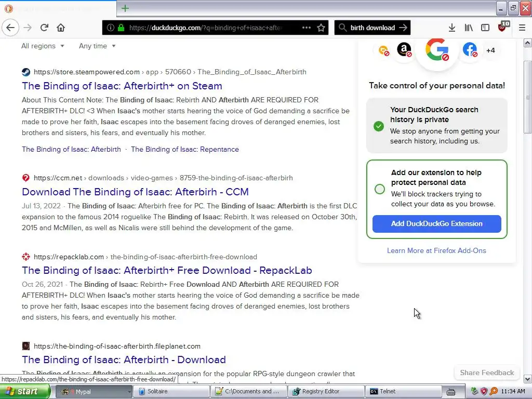Open the uBlock shield extension icon
This screenshot has height=399, width=532.
coord(502,27)
